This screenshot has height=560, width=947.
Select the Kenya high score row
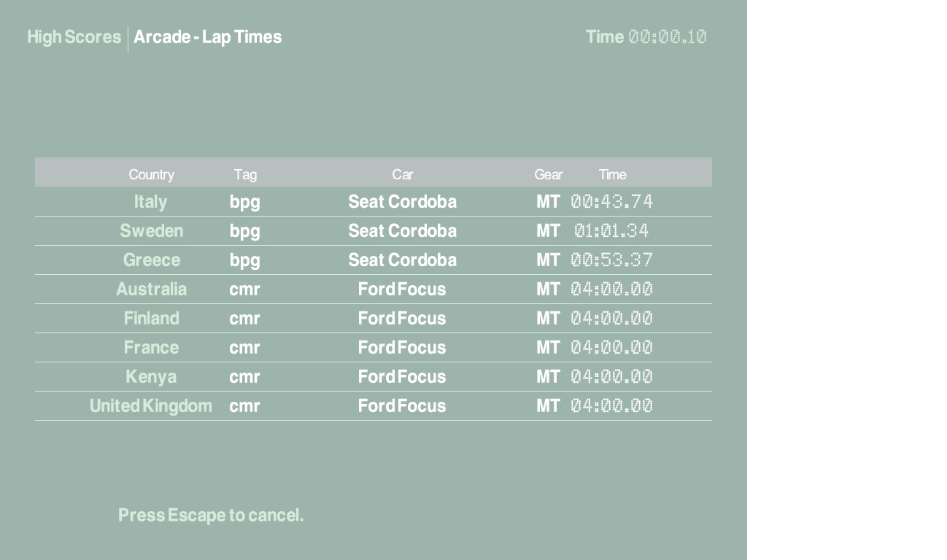(151, 377)
